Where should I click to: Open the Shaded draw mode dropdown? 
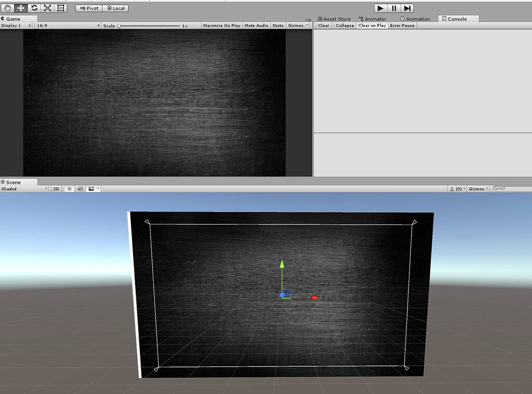point(23,188)
